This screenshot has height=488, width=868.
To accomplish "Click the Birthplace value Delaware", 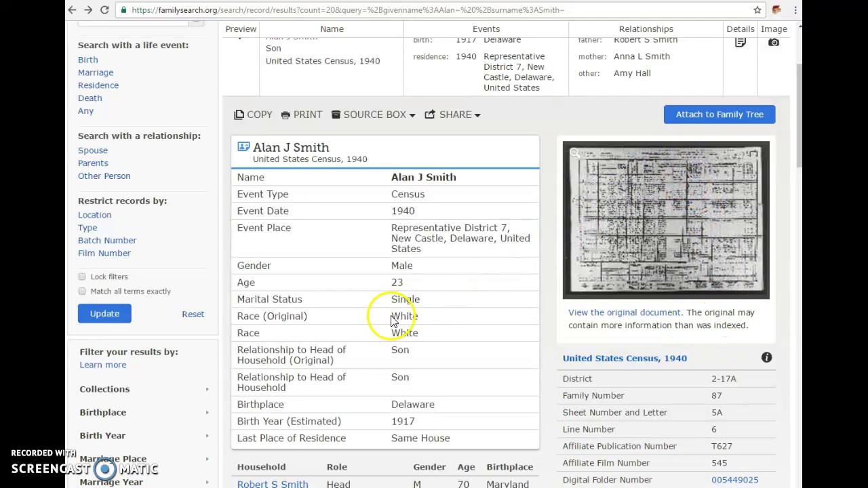I will (412, 405).
